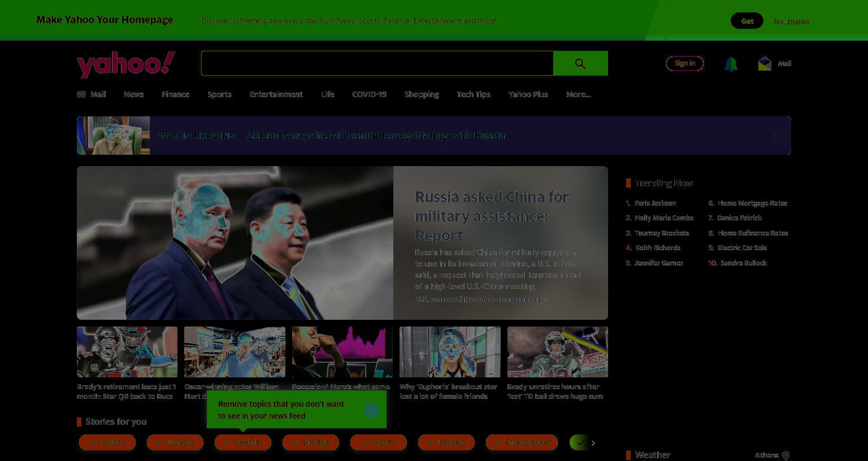Open News in the navigation bar
Viewport: 868px width, 461px height.
point(134,94)
